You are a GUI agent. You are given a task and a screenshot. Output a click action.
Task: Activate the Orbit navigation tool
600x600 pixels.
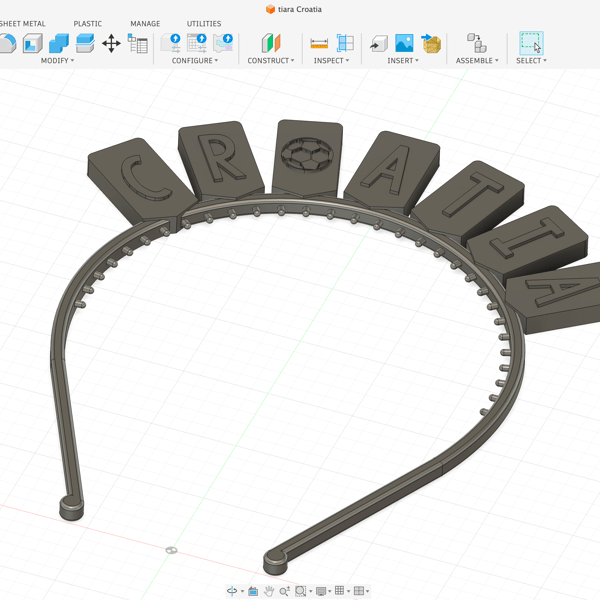tap(232, 591)
